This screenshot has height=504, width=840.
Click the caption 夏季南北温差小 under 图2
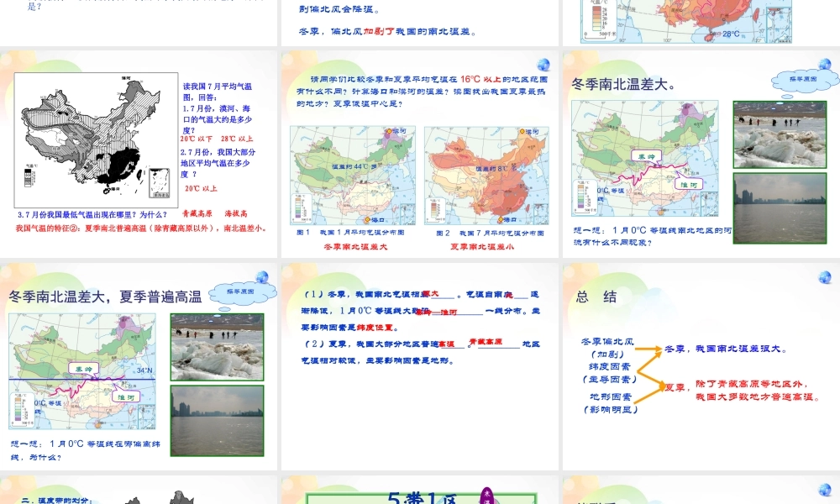click(x=482, y=246)
